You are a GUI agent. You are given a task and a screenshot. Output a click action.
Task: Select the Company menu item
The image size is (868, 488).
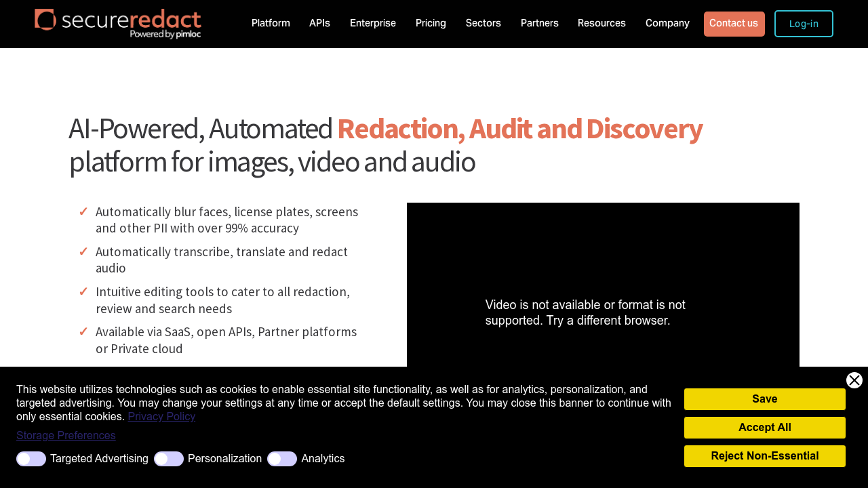point(667,22)
